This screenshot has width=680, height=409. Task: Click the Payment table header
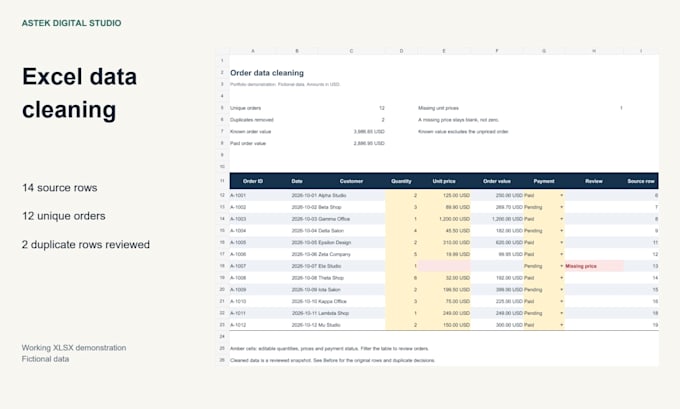pyautogui.click(x=544, y=181)
